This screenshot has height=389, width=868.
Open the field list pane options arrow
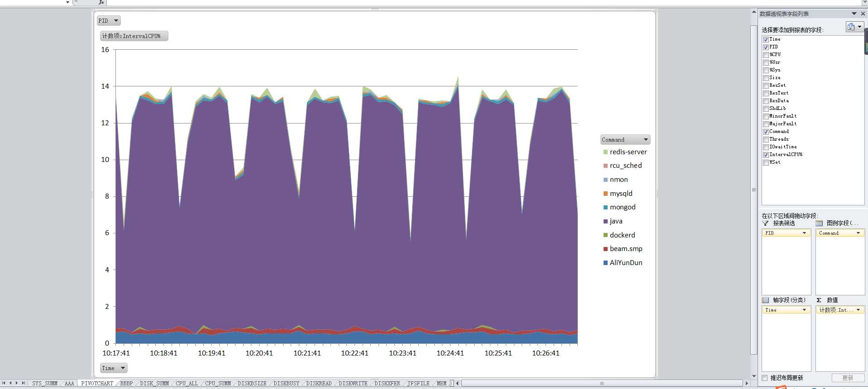[854, 14]
